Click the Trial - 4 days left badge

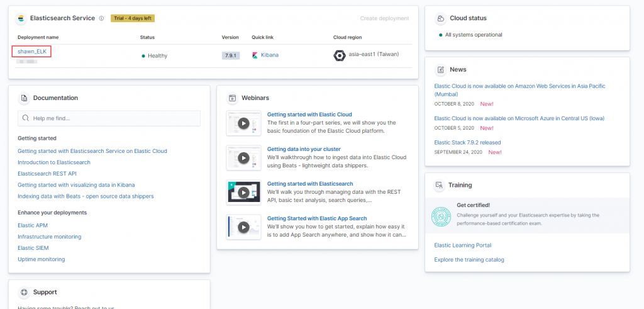133,18
